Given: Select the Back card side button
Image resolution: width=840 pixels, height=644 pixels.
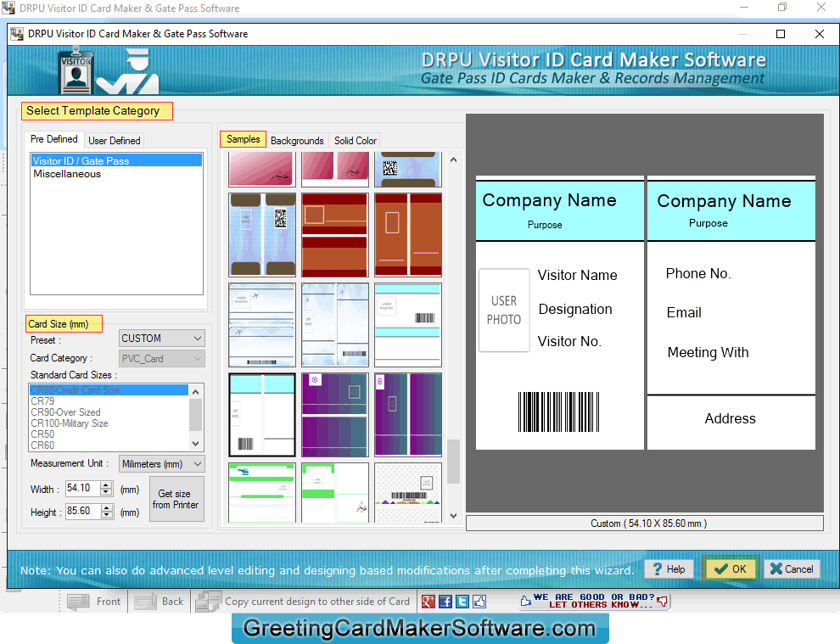Looking at the screenshot, I should tap(160, 601).
